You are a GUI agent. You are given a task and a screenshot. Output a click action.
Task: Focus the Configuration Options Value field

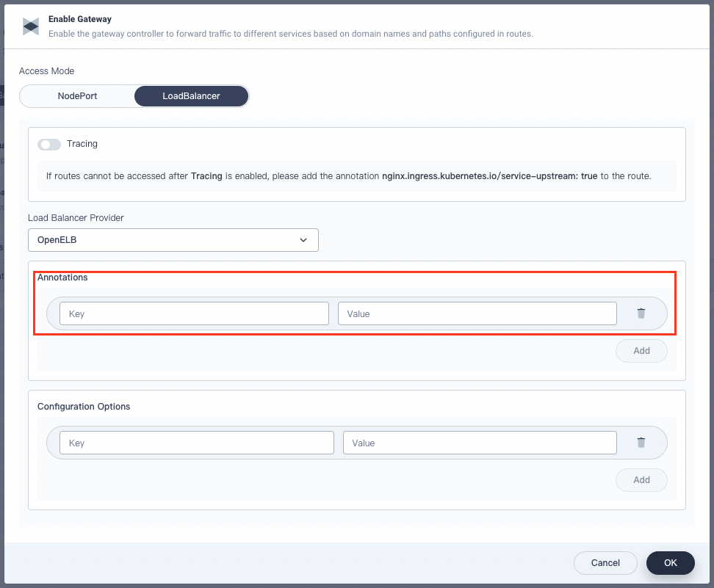pos(479,442)
